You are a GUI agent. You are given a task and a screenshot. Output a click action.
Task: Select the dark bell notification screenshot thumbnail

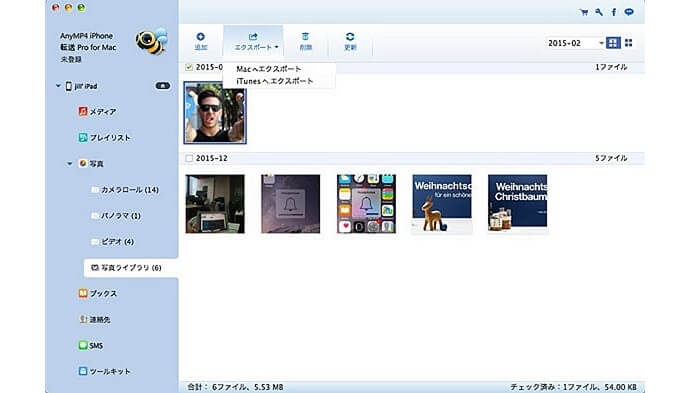click(x=290, y=204)
